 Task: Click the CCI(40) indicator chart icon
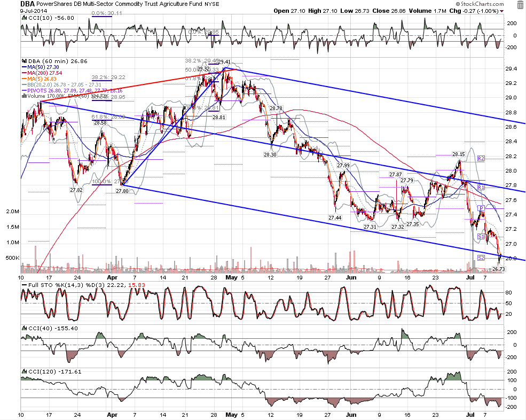click(24, 328)
